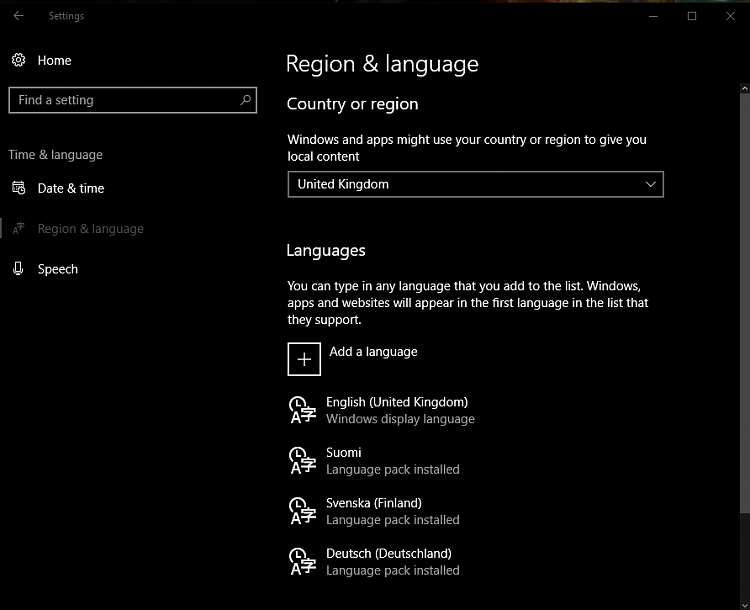Click the scrollbar down arrow

[x=744, y=605]
